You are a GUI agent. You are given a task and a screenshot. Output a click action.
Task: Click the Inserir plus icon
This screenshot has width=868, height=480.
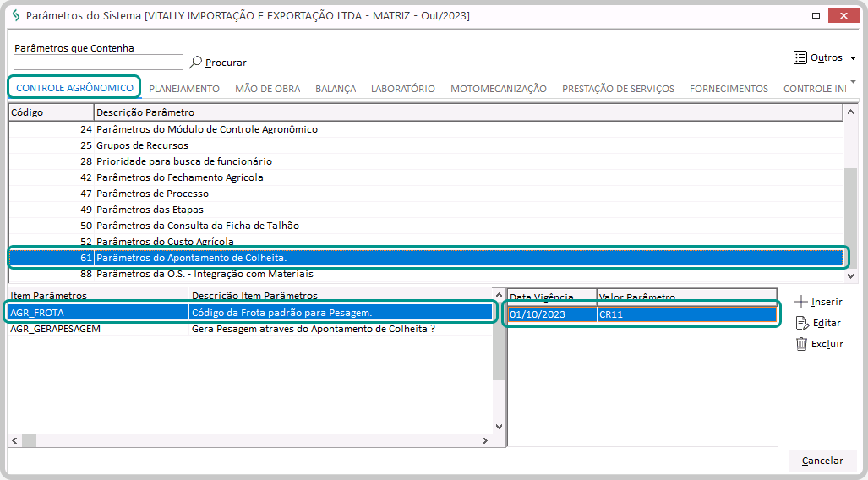(x=801, y=302)
